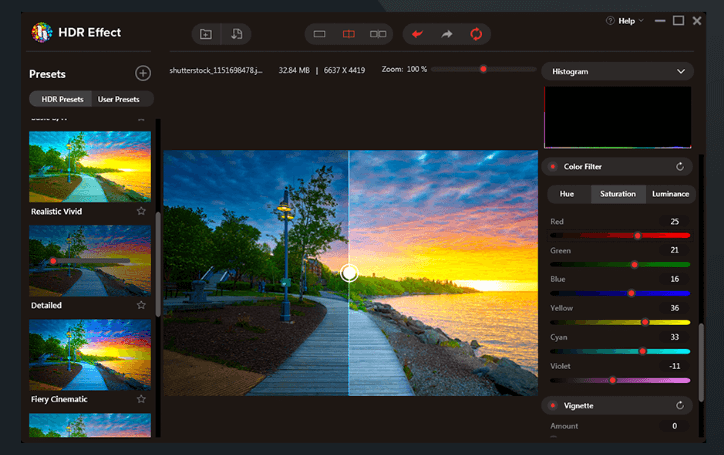Click the Cyan value field 33
Image resolution: width=724 pixels, height=455 pixels.
(x=675, y=337)
